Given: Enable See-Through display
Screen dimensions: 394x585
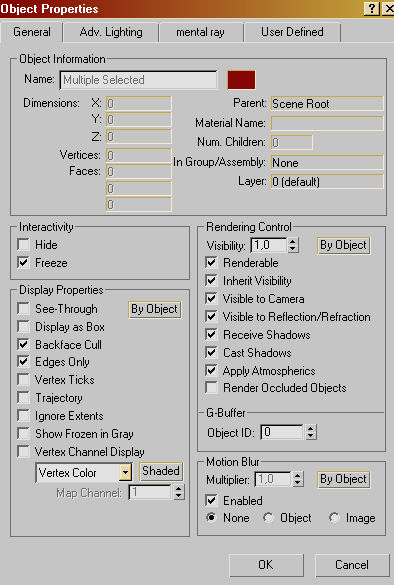Looking at the screenshot, I should click(x=24, y=309).
